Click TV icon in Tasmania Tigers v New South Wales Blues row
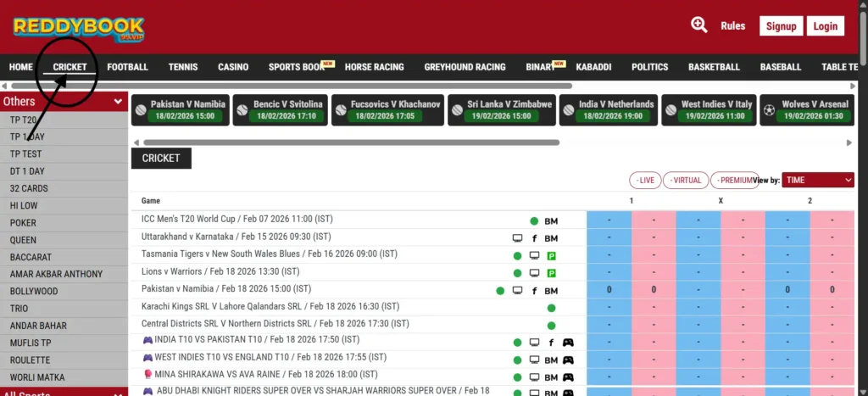Viewport: 868px width, 396px height. pos(534,256)
